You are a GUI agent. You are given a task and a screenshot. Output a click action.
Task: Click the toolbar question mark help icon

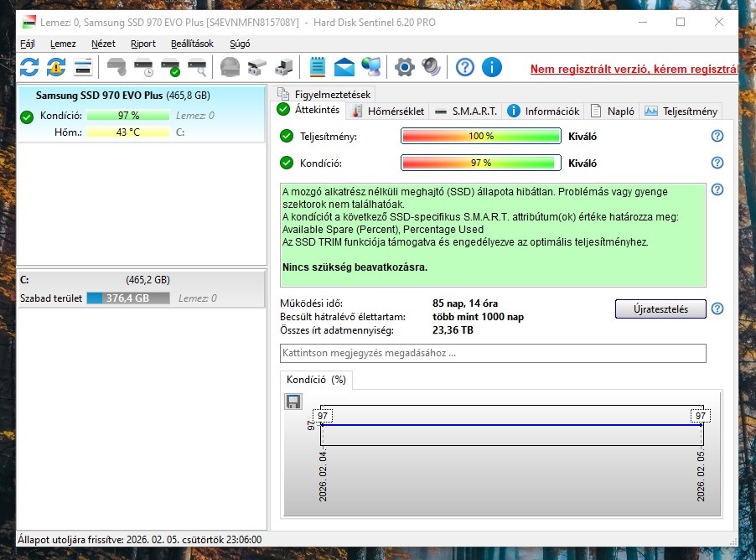[465, 67]
